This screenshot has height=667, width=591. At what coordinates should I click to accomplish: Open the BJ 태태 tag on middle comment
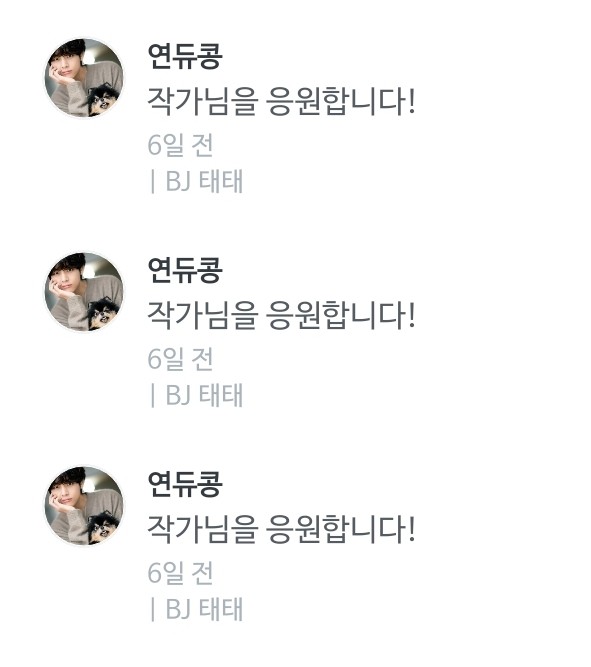204,395
